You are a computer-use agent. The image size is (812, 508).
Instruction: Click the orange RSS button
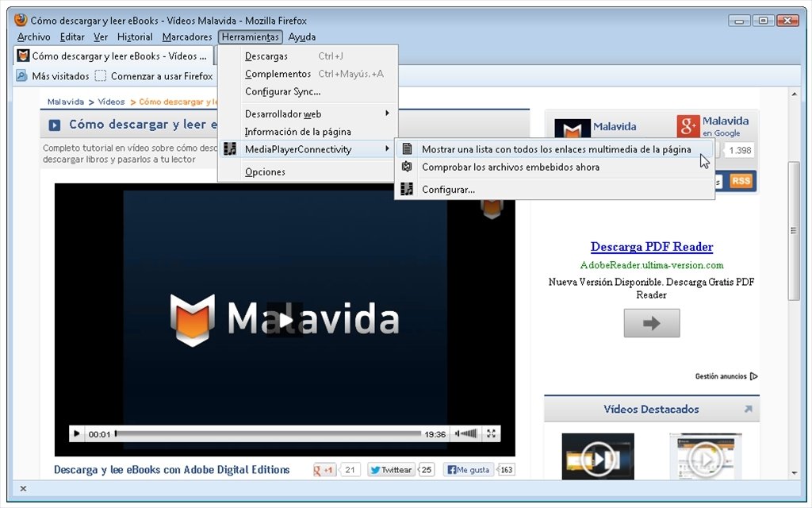point(741,181)
